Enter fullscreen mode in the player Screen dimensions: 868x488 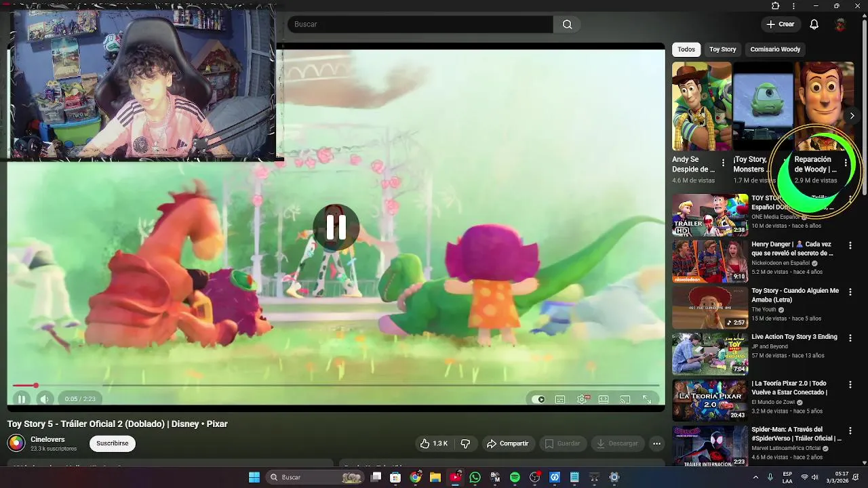[x=647, y=399]
